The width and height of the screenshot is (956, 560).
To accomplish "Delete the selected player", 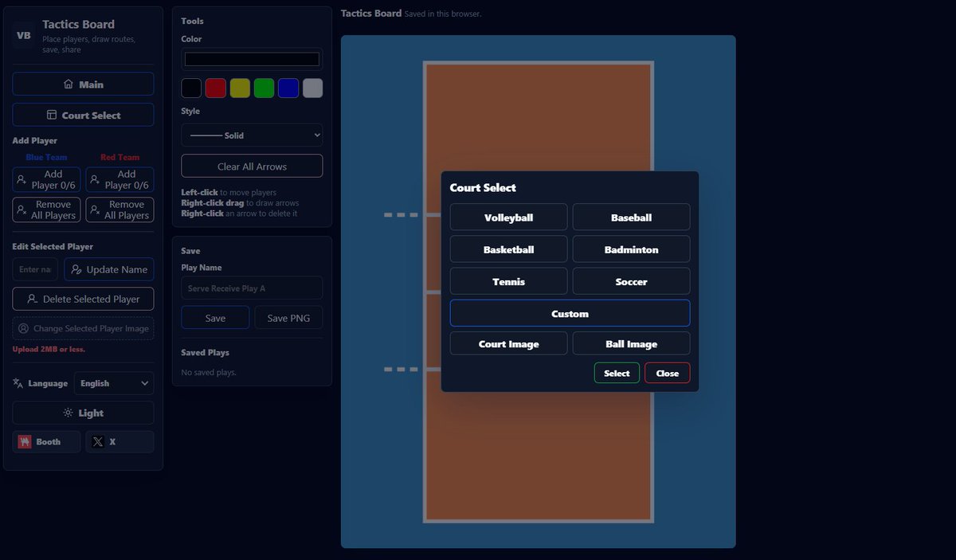I will [83, 299].
